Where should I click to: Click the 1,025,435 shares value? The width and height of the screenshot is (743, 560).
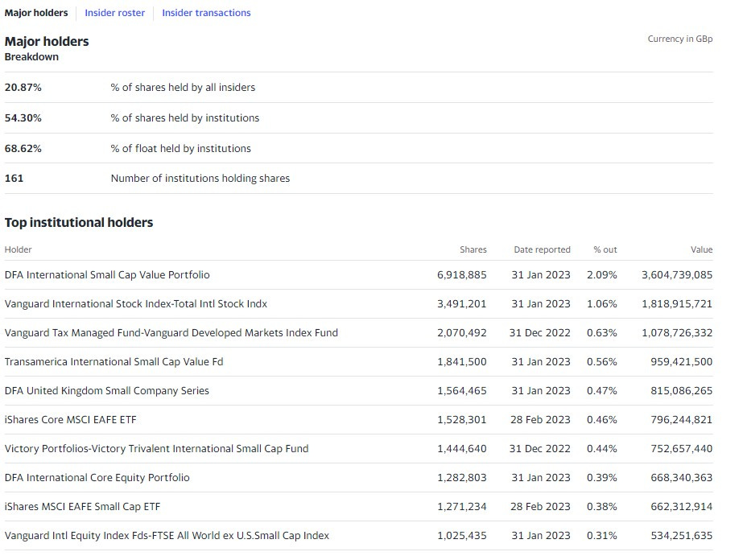[x=461, y=535]
